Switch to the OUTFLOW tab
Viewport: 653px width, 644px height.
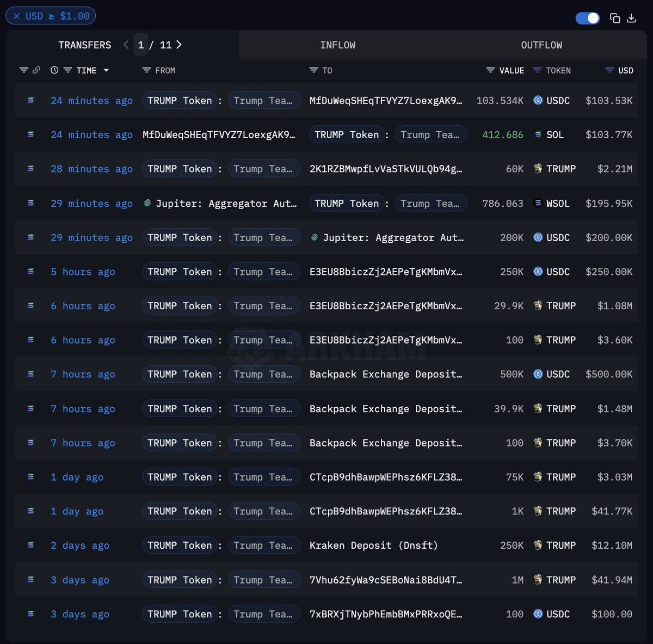pyautogui.click(x=541, y=45)
